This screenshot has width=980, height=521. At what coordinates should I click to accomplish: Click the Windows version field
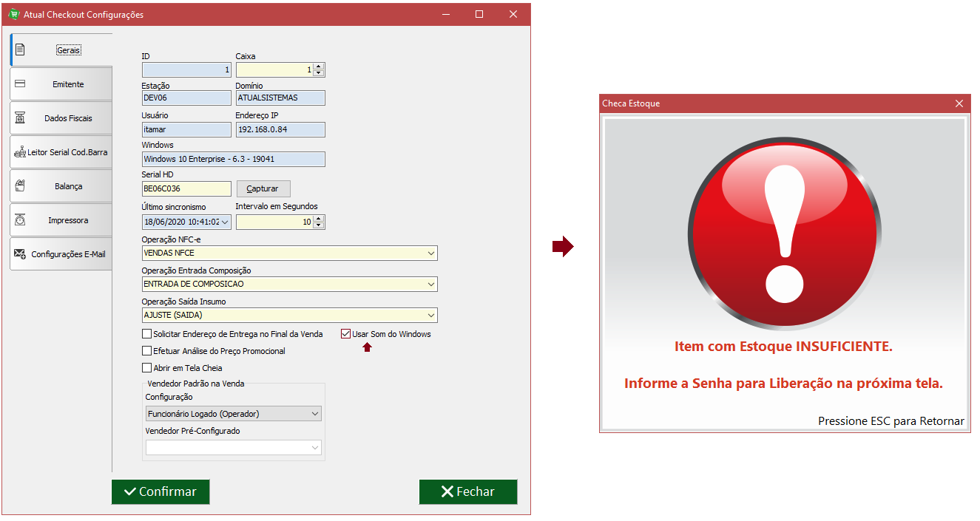point(234,159)
